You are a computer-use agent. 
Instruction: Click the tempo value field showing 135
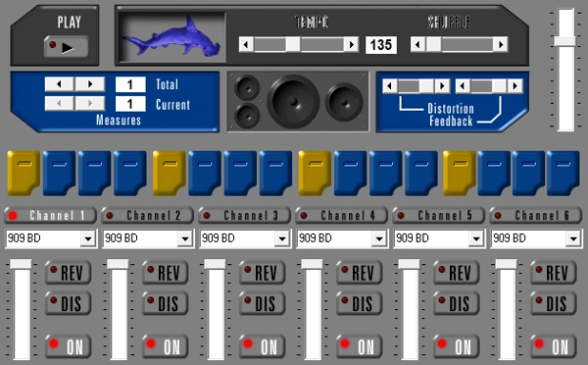(381, 45)
